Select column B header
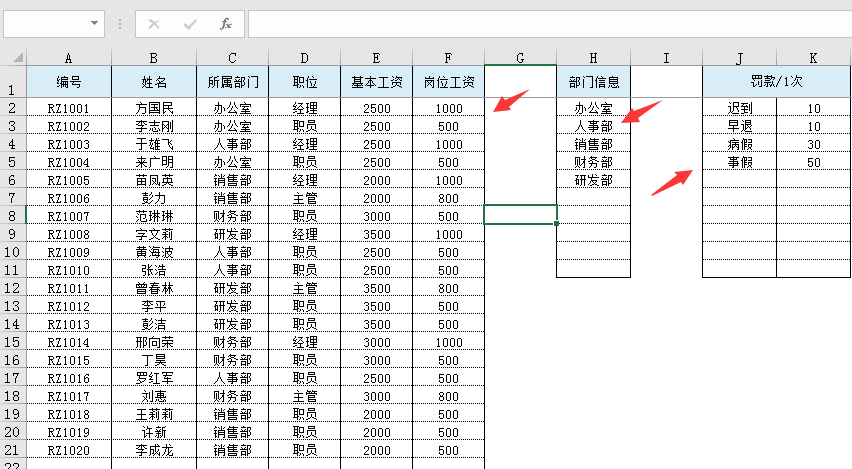The width and height of the screenshot is (852, 469). 154,58
